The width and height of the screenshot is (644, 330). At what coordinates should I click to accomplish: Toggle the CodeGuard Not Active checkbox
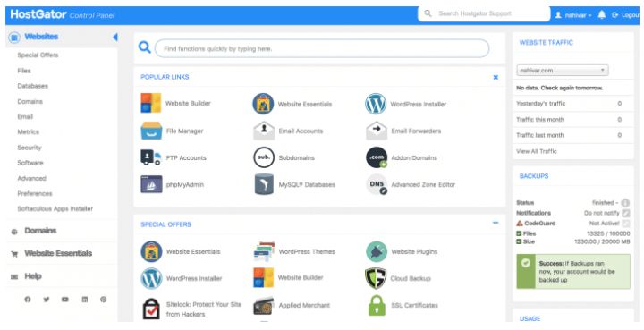click(625, 224)
